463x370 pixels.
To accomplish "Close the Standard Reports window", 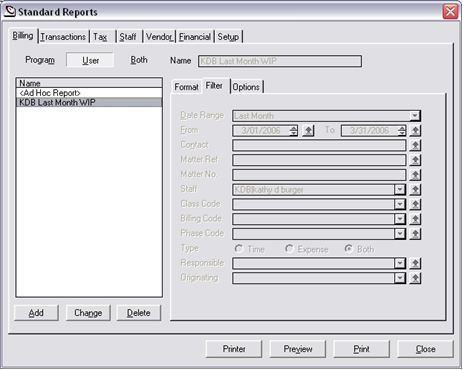I will coord(450,12).
